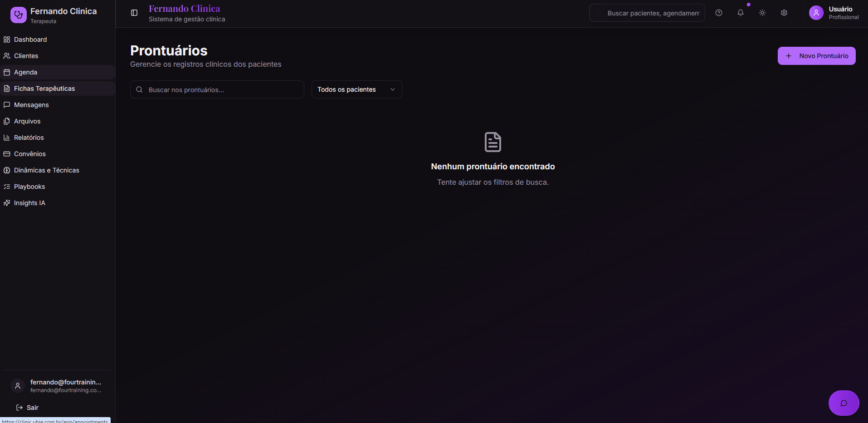This screenshot has height=423, width=868.
Task: Open settings gear icon
Action: (784, 13)
